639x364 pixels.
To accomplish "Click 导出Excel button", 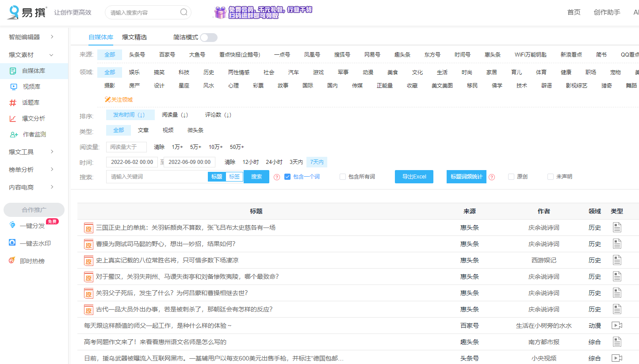I will pos(414,177).
